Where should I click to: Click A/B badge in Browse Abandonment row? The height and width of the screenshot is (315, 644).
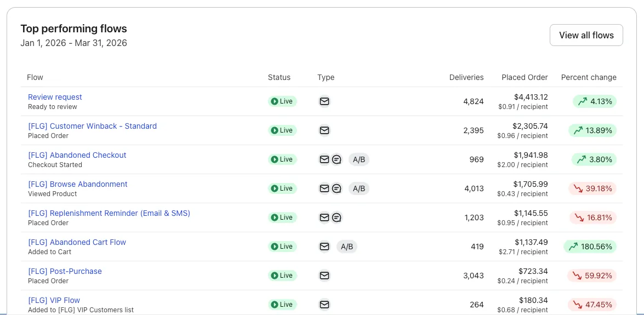pos(359,188)
